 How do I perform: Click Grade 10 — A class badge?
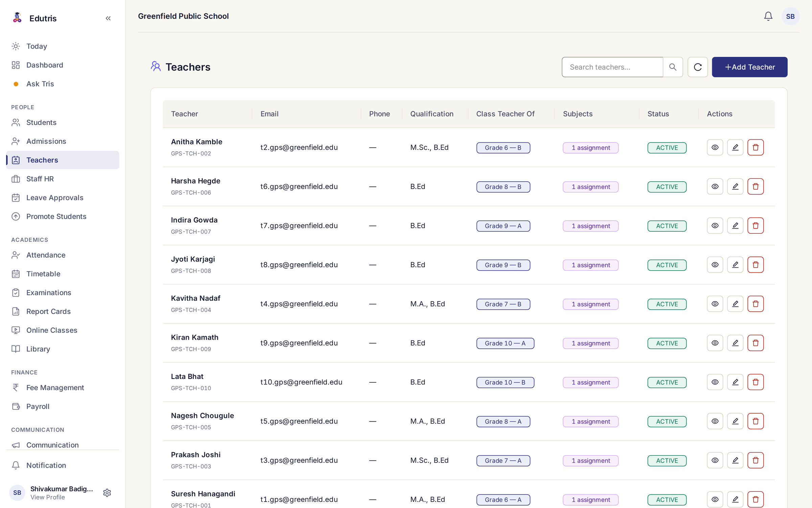tap(505, 343)
